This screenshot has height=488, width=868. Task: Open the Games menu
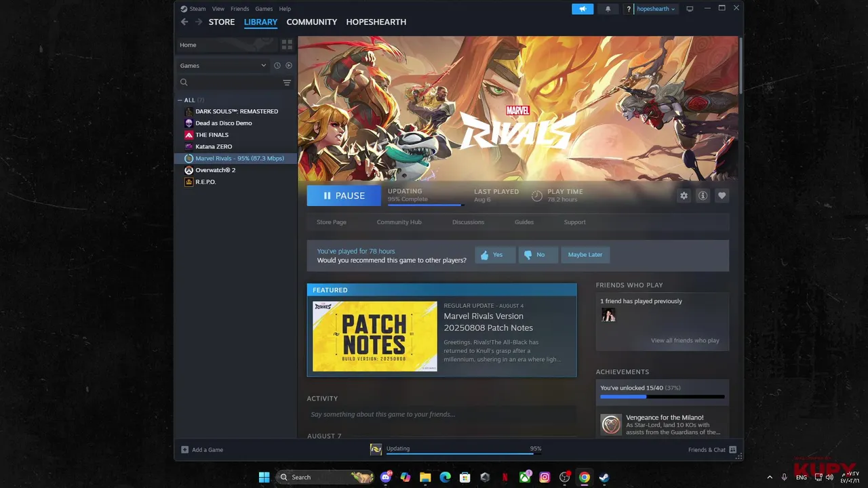[264, 9]
